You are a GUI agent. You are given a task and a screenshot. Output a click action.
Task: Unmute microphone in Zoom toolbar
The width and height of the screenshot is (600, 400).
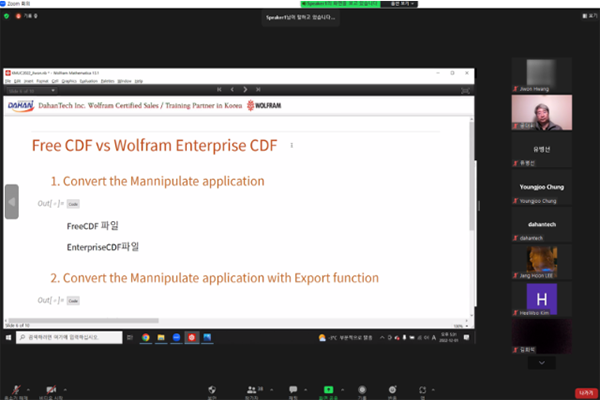pos(16,390)
